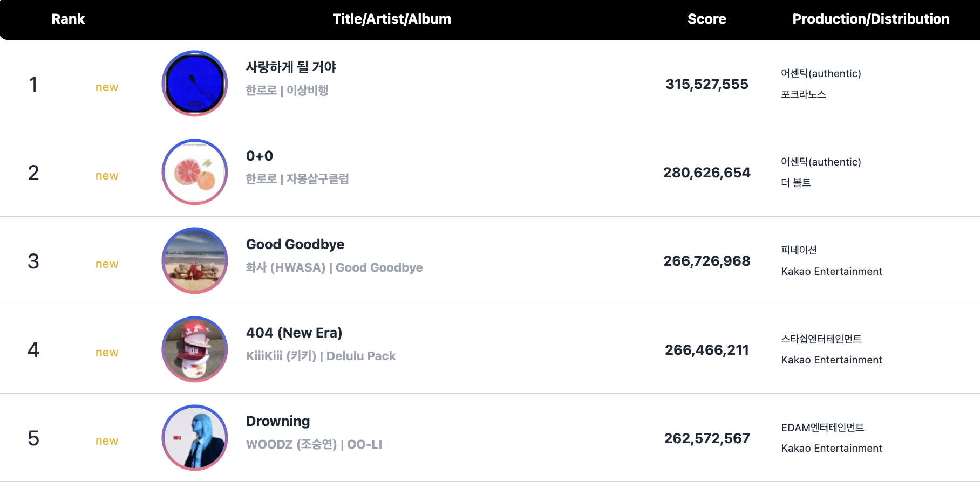Click the grapefruit album art for 0+0

pyautogui.click(x=195, y=172)
